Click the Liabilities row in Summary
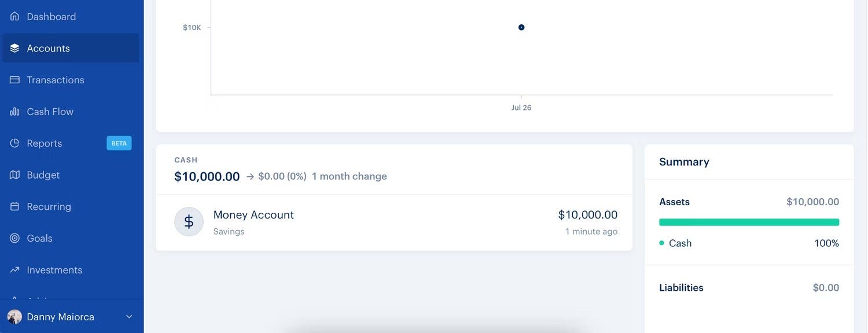868x333 pixels. point(749,288)
